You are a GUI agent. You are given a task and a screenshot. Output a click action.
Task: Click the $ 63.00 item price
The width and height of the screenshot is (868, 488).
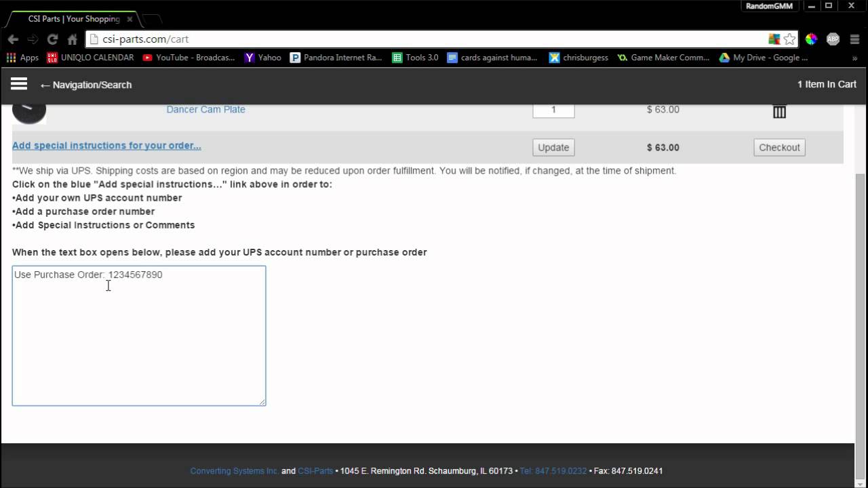point(663,109)
